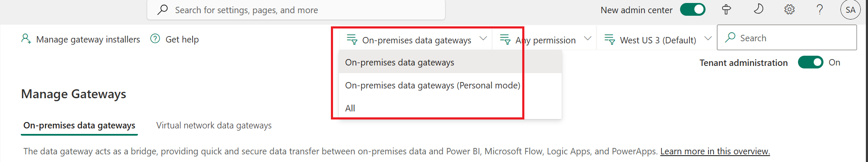
Task: Expand the Any permission filter dropdown
Action: (545, 40)
